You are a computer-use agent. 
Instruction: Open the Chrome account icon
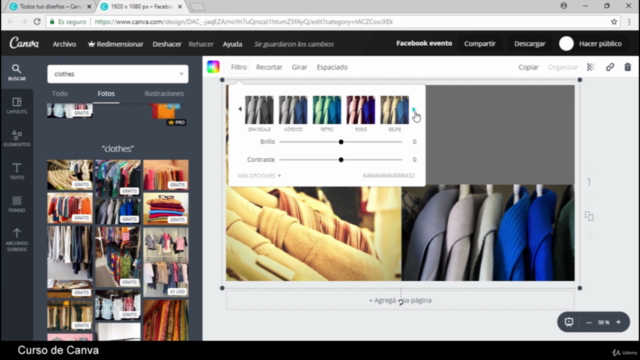click(x=564, y=6)
